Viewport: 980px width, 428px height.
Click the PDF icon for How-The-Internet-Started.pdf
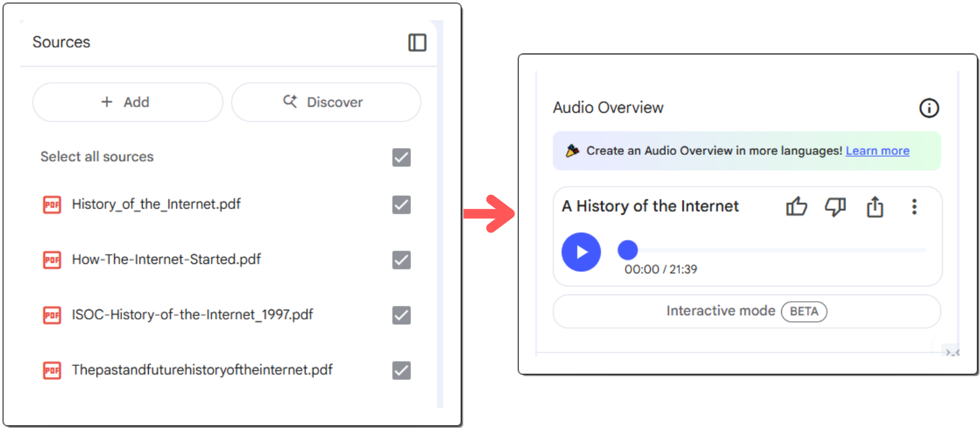52,260
